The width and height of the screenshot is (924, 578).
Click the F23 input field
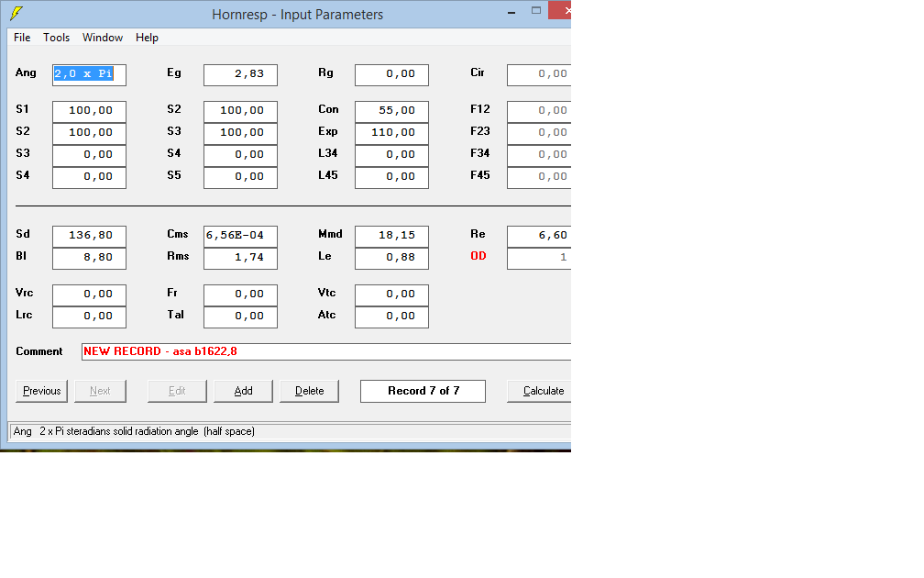539,133
